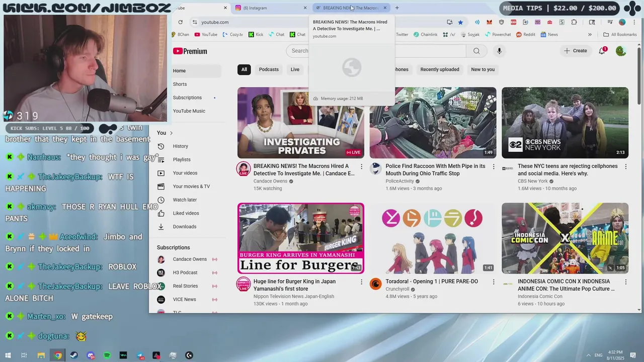Open Steam from the taskbar
The image size is (644, 362).
pyautogui.click(x=74, y=355)
